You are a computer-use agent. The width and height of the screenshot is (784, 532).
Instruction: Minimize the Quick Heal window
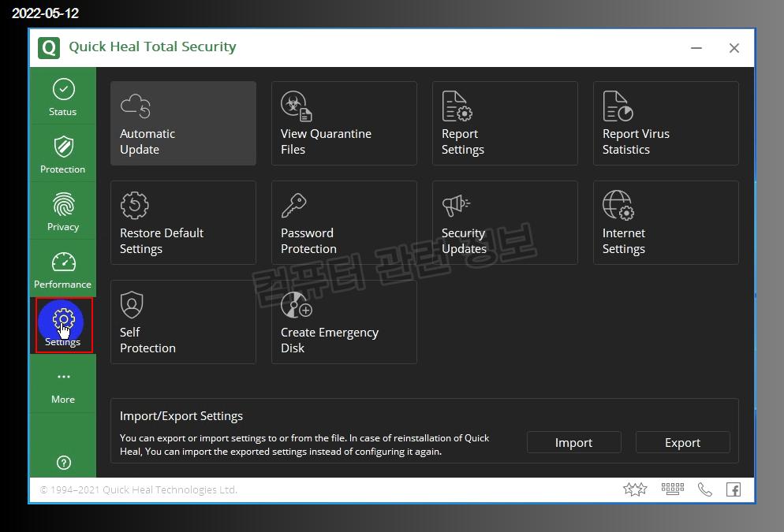point(696,48)
